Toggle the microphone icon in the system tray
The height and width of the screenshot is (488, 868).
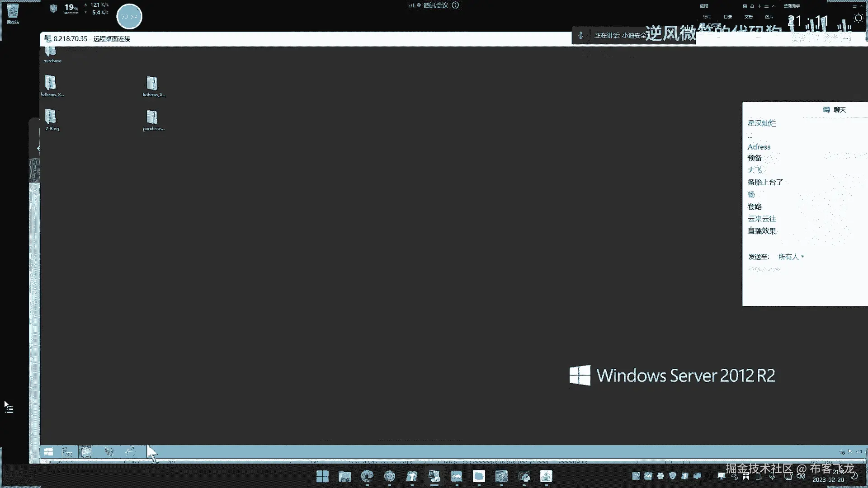[773, 476]
